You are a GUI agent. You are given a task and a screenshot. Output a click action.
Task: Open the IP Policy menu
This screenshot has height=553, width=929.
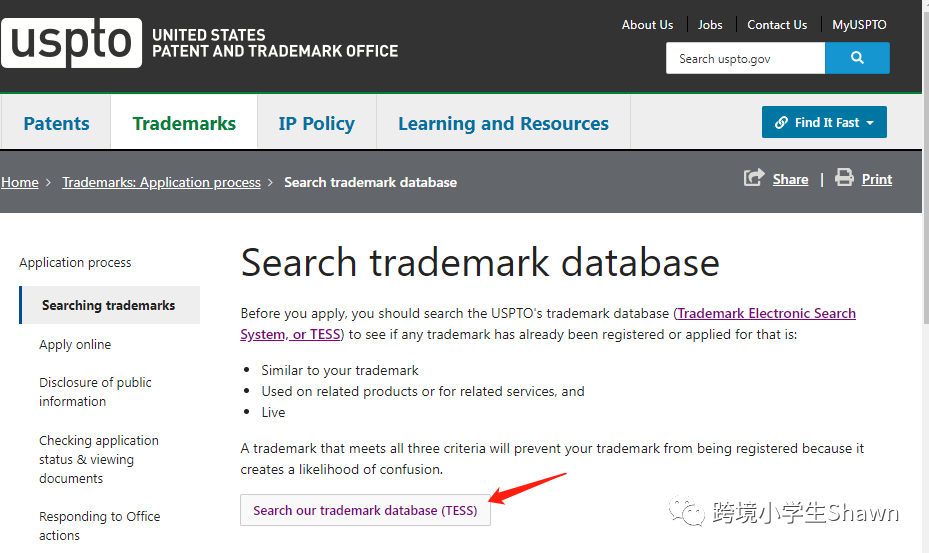coord(316,123)
